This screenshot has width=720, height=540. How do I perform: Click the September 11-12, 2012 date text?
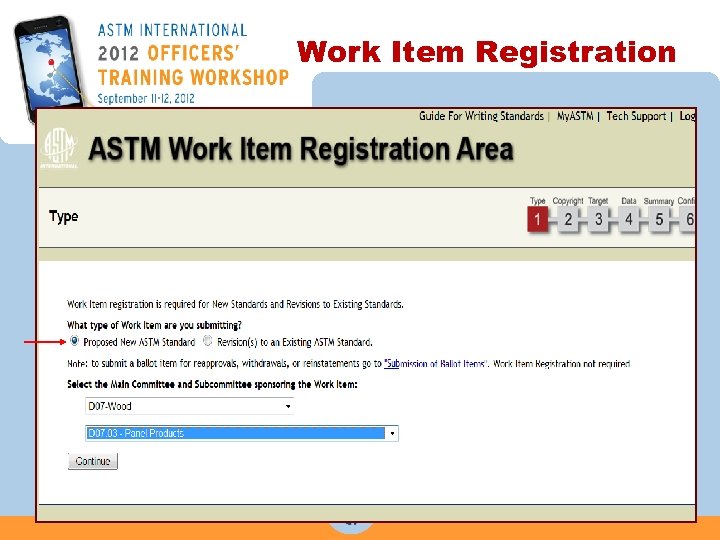(x=146, y=98)
